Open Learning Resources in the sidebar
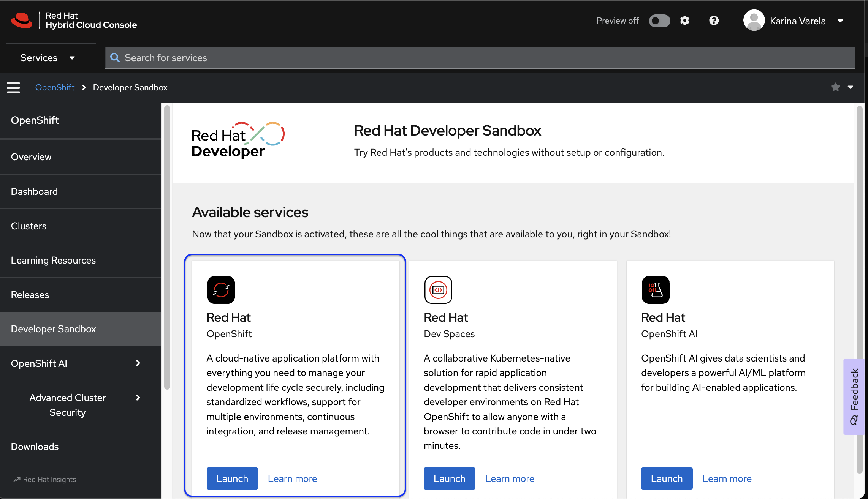The image size is (868, 499). [x=81, y=261]
